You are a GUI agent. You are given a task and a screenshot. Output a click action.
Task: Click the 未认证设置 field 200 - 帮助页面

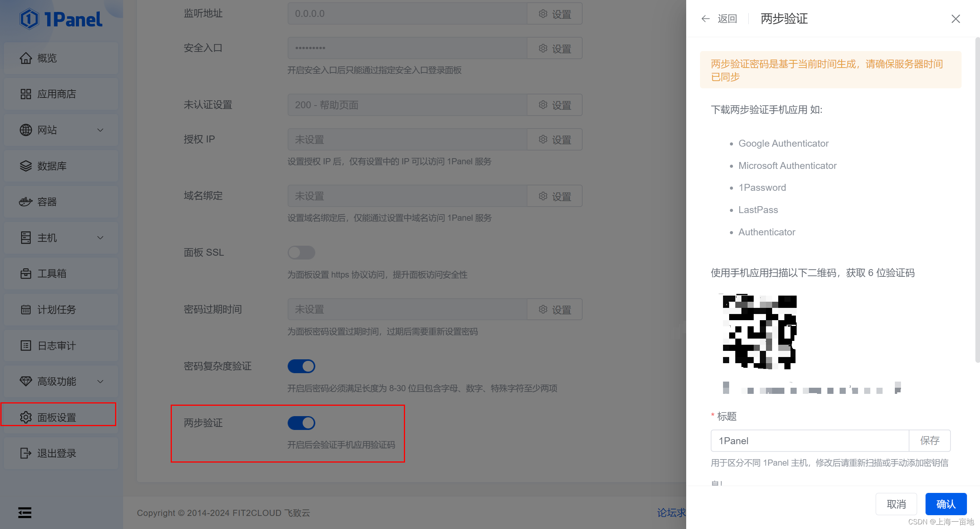[x=407, y=105]
